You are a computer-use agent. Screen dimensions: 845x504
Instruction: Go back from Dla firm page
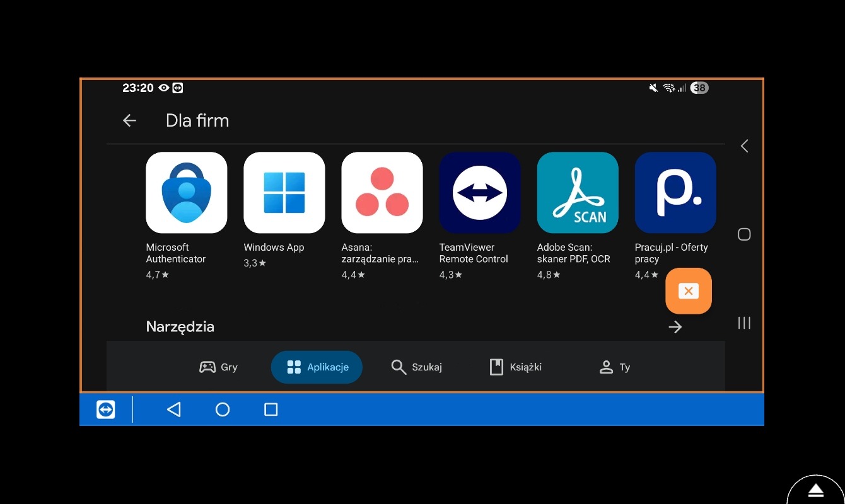[129, 120]
